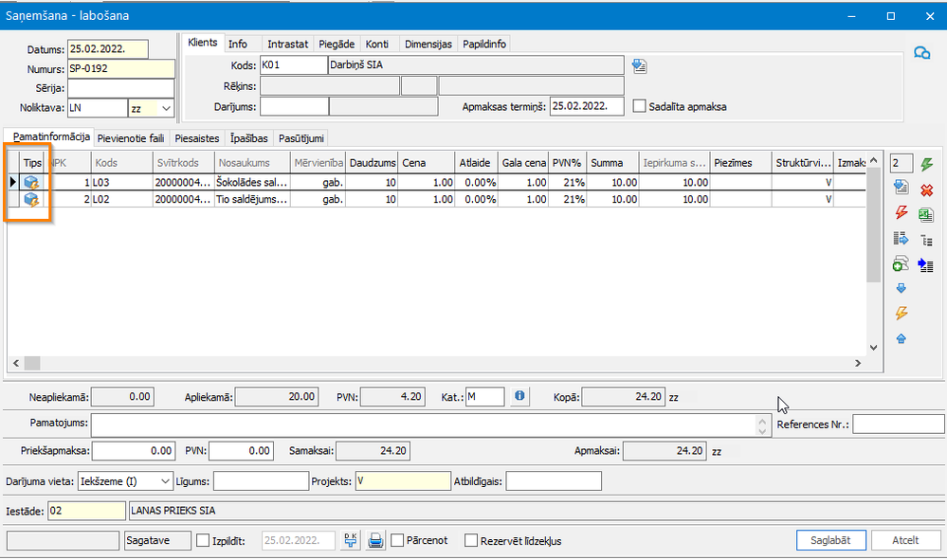Viewport: 947px width, 560px height.
Task: Enable Rezervēt līdzekļus checkbox
Action: (x=471, y=541)
